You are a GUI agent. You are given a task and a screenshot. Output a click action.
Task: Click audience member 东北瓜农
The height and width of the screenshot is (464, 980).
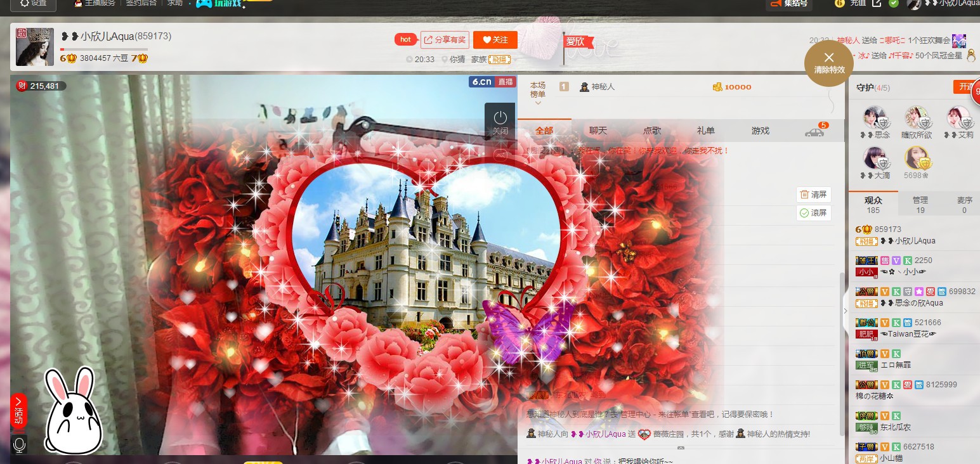point(914,422)
